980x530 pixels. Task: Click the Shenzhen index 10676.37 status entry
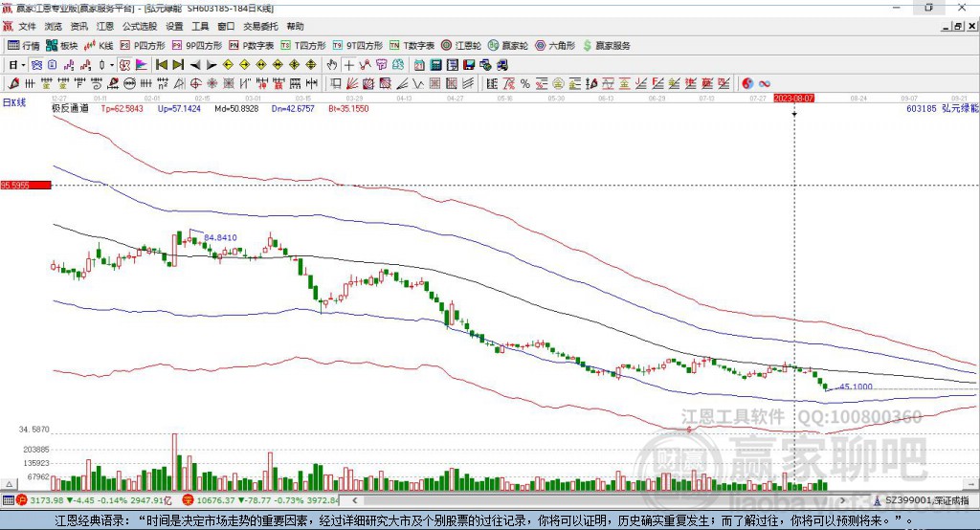[x=261, y=500]
